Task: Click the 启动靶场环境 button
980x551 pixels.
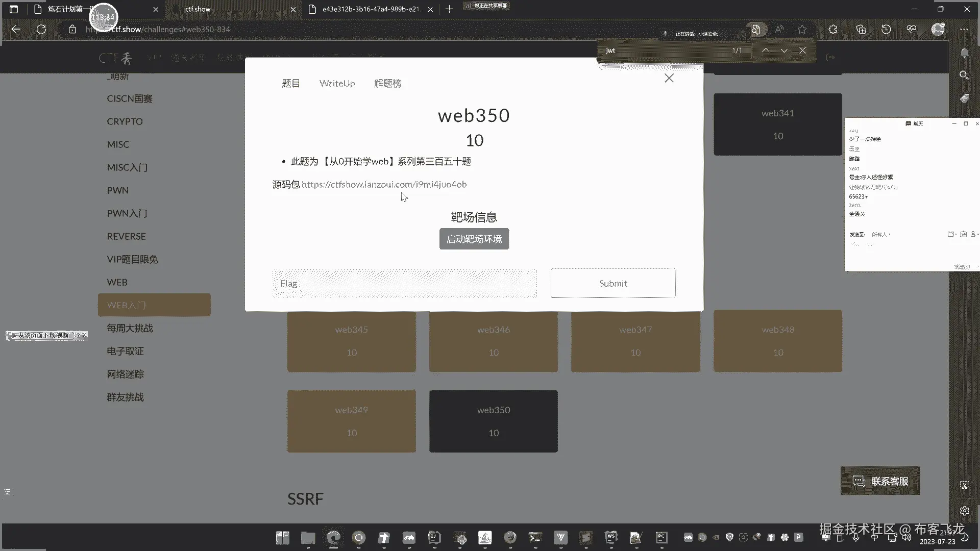Action: [474, 239]
